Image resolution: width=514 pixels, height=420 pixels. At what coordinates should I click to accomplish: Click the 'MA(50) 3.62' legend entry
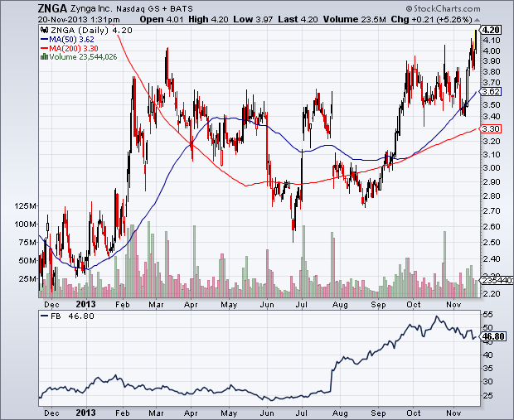(x=71, y=40)
